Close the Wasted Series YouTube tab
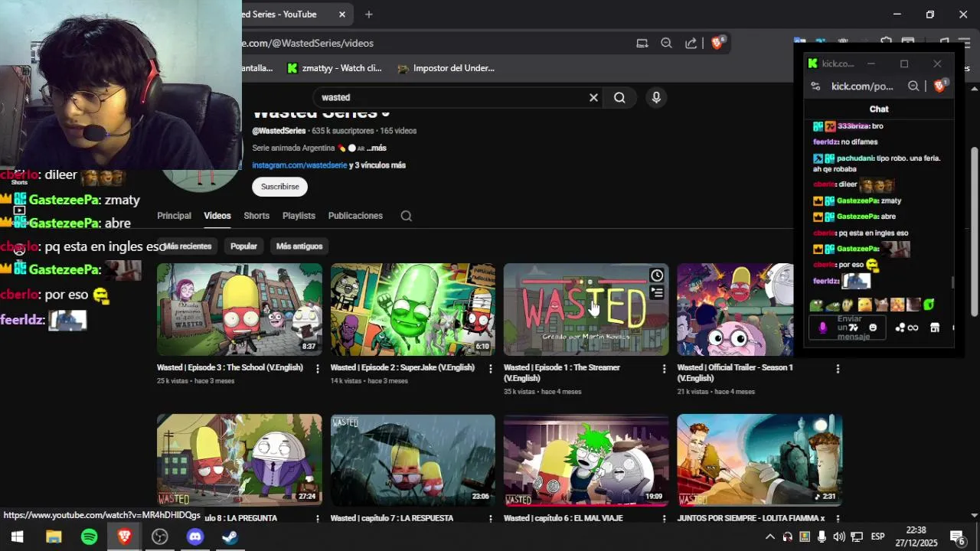 [342, 15]
